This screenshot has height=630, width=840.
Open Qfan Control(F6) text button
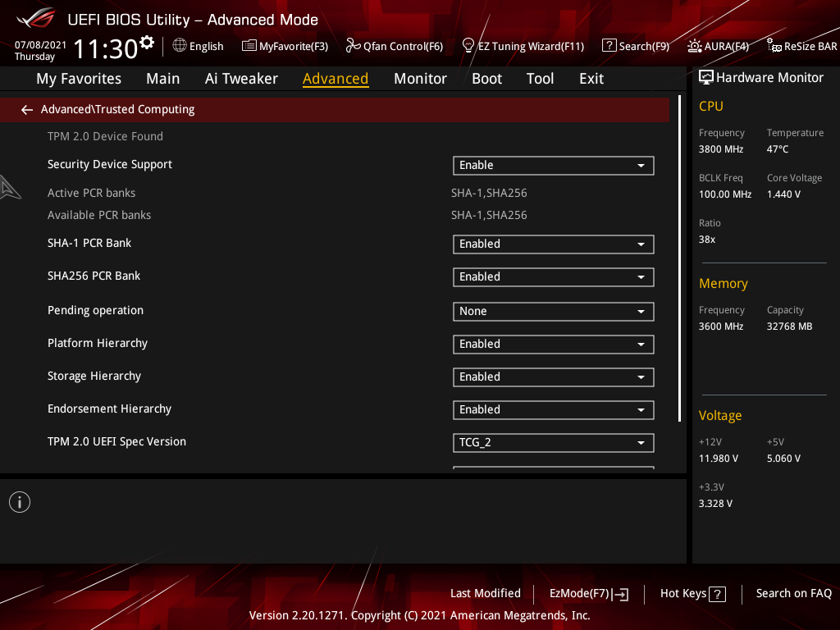click(403, 46)
